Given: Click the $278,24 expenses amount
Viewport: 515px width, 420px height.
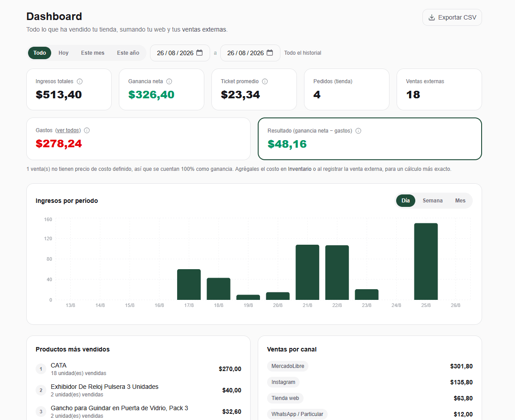Looking at the screenshot, I should point(59,144).
